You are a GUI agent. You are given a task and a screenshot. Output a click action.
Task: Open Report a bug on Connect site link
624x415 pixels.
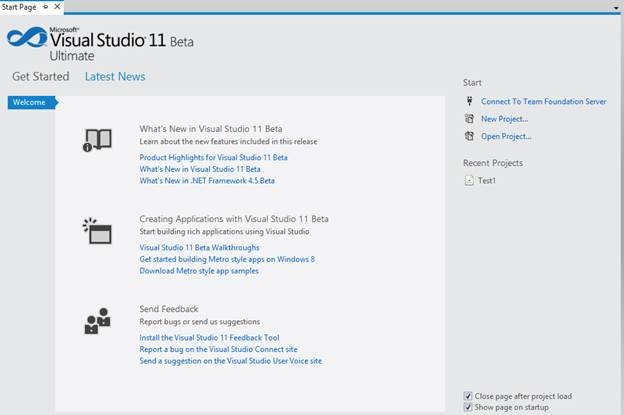tap(218, 349)
